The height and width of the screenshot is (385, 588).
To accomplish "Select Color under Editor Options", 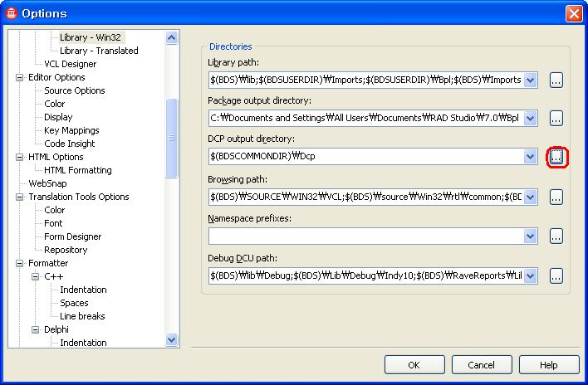I will point(54,104).
